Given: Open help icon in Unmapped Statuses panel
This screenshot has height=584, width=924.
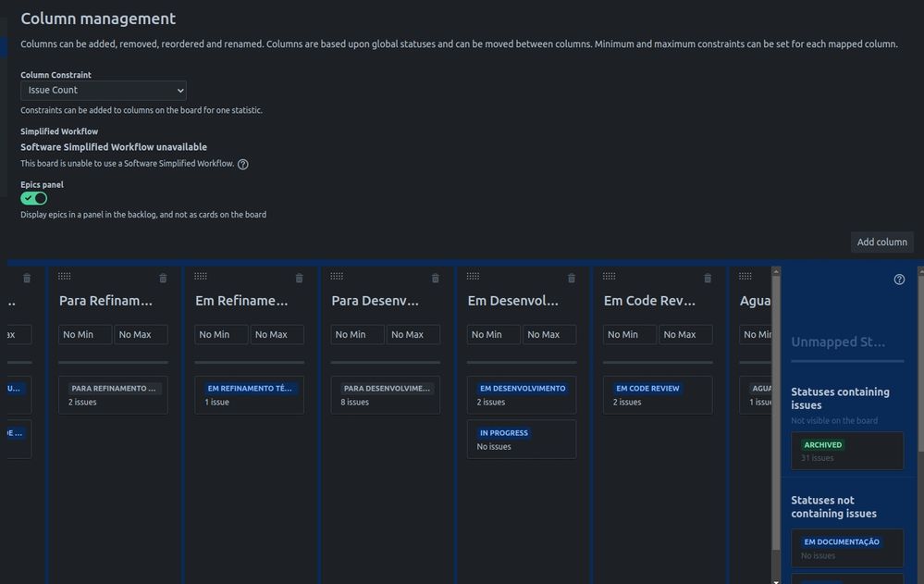Looking at the screenshot, I should coord(899,280).
